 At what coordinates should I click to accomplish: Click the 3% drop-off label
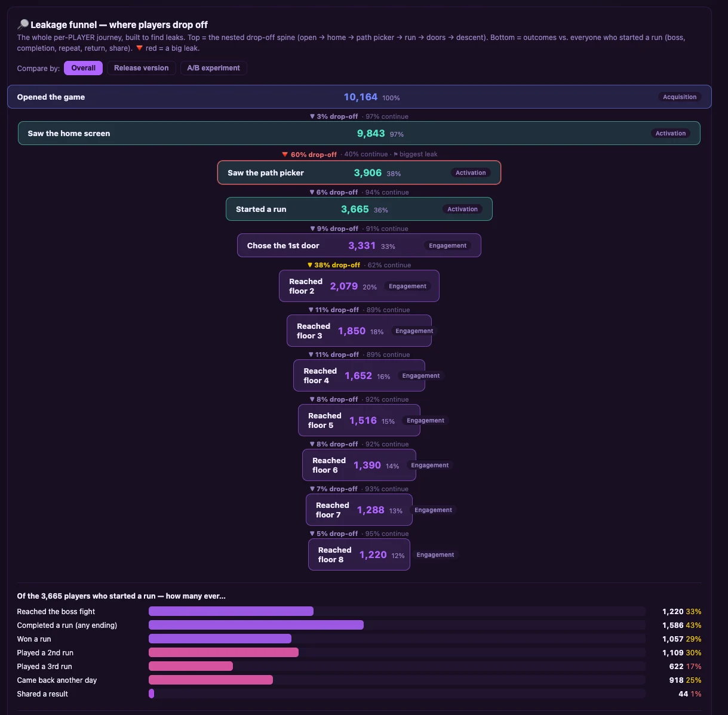[334, 116]
